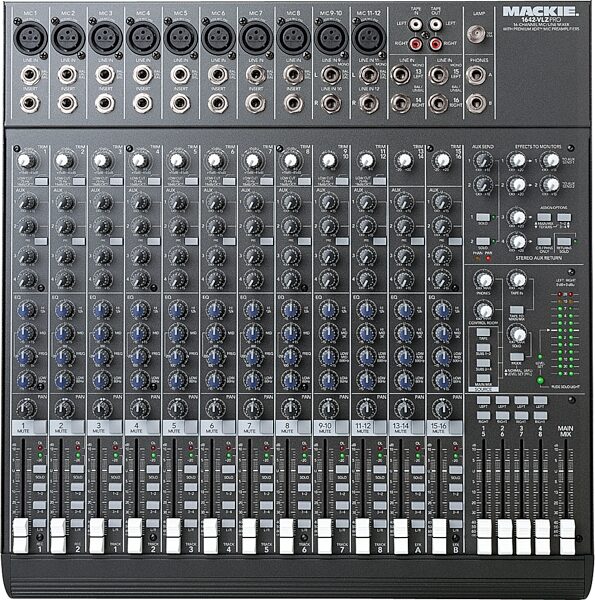
Task: Click the CONTROL ROOM level knob
Action: 484,310
